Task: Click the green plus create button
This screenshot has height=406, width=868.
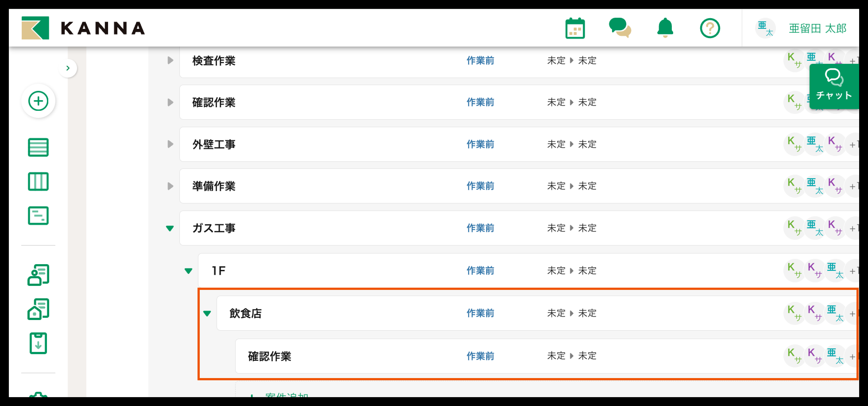Action: (38, 101)
